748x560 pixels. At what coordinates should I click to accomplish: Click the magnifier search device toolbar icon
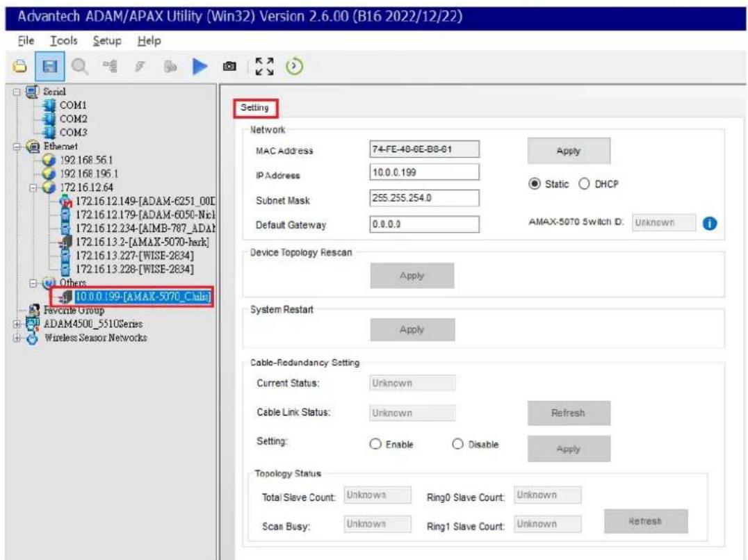coord(80,66)
